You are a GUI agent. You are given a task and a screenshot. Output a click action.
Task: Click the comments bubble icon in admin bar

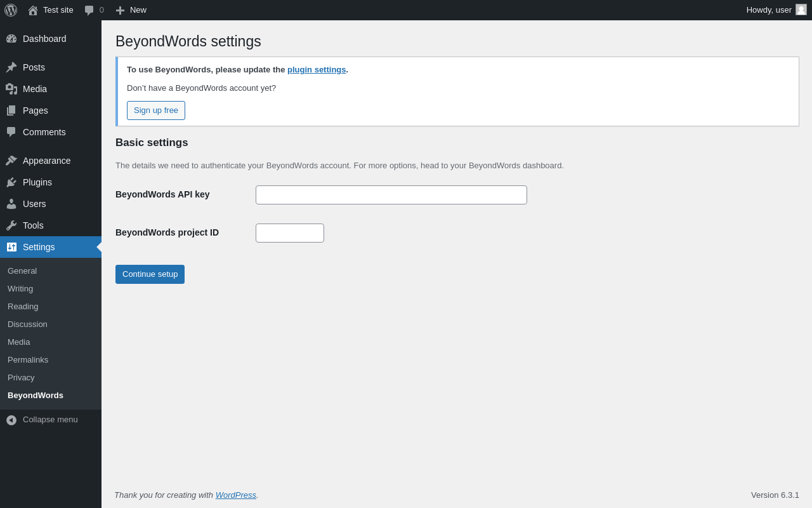pyautogui.click(x=89, y=10)
